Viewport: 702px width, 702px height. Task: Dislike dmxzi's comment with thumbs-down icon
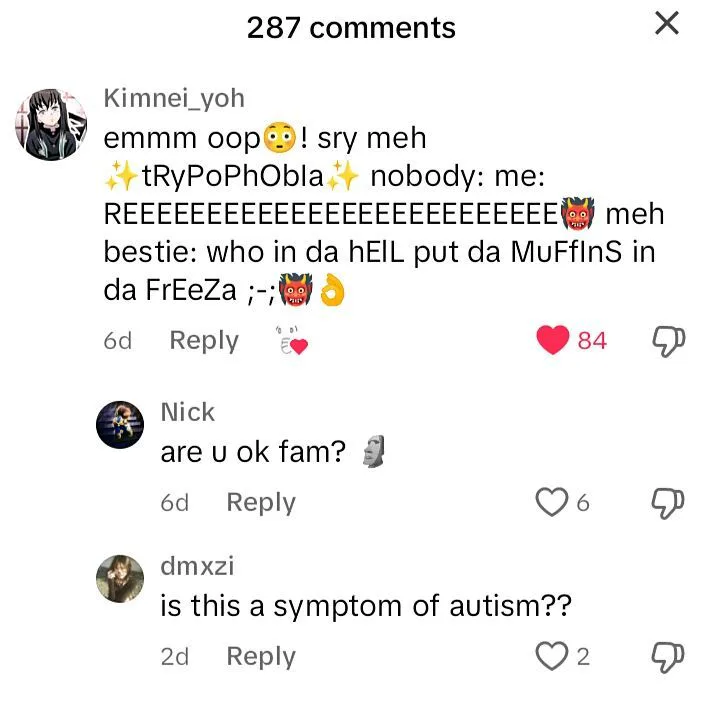(668, 657)
